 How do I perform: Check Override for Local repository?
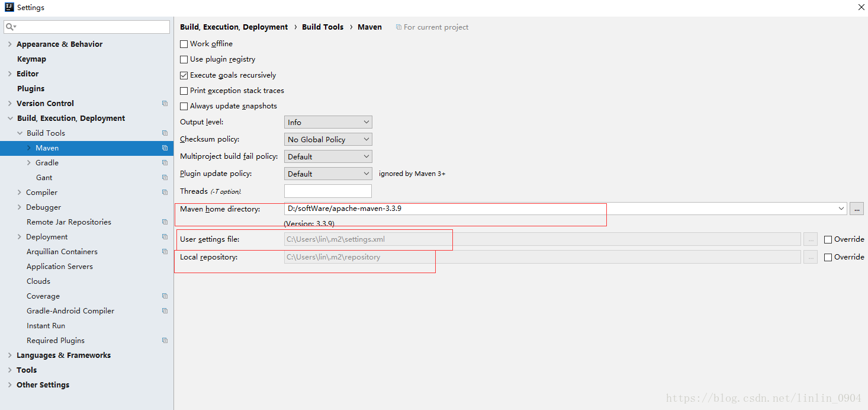click(828, 257)
